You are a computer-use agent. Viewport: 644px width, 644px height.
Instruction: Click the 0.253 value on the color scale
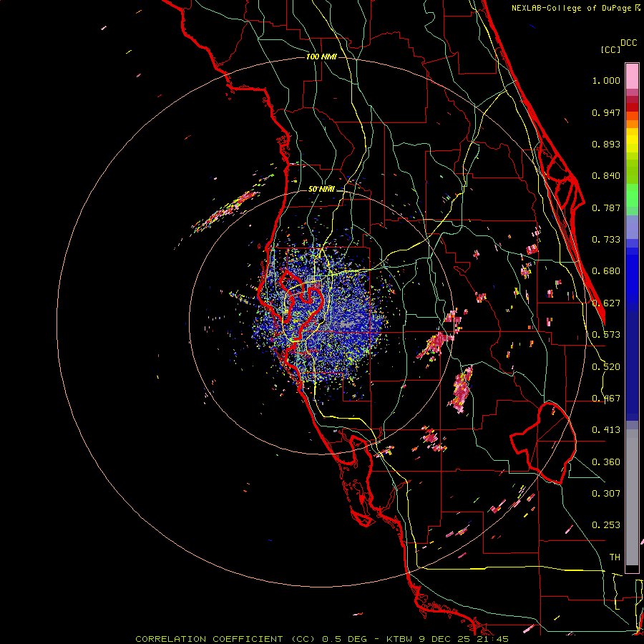coord(606,525)
